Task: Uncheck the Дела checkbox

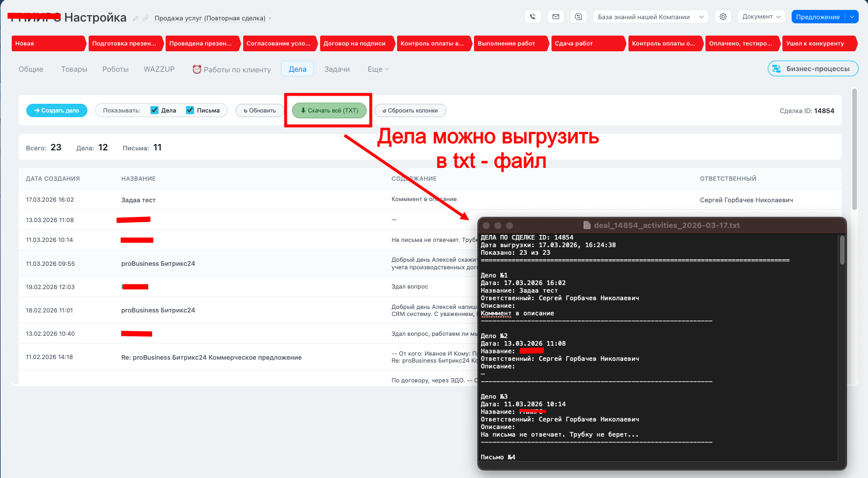Action: [154, 110]
